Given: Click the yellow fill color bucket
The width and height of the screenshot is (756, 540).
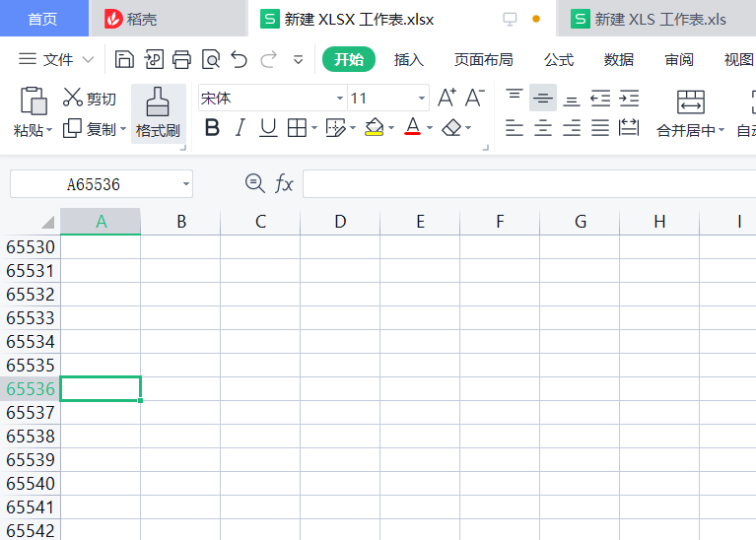Looking at the screenshot, I should coord(374,128).
